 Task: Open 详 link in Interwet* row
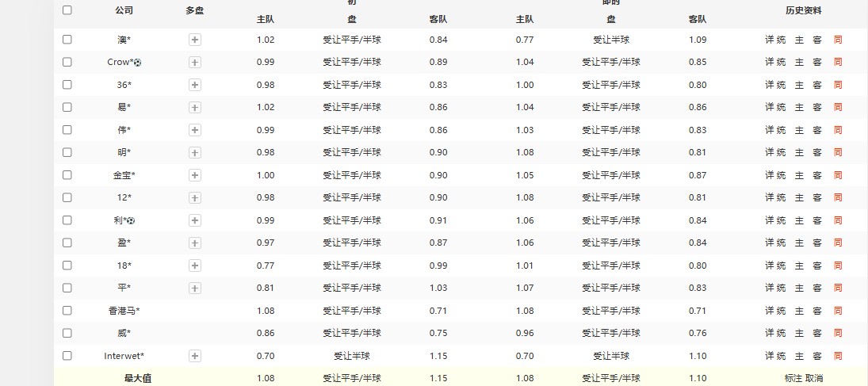tap(770, 356)
